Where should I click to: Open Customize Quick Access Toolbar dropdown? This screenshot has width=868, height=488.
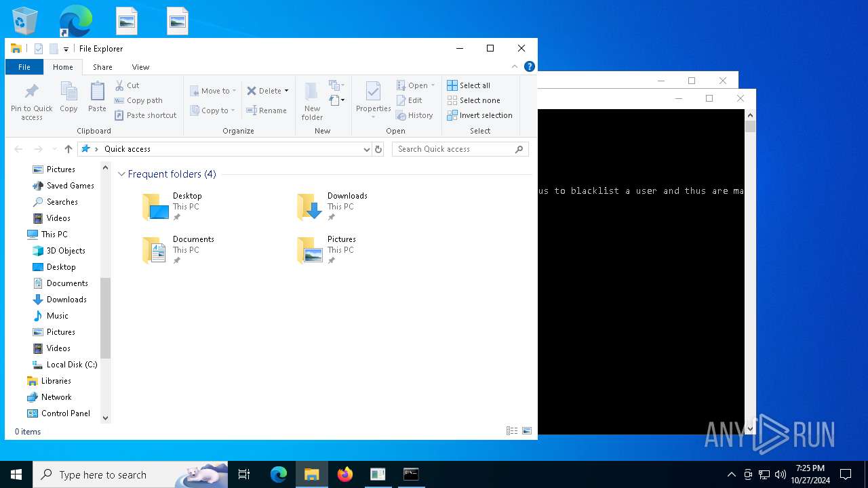click(66, 49)
